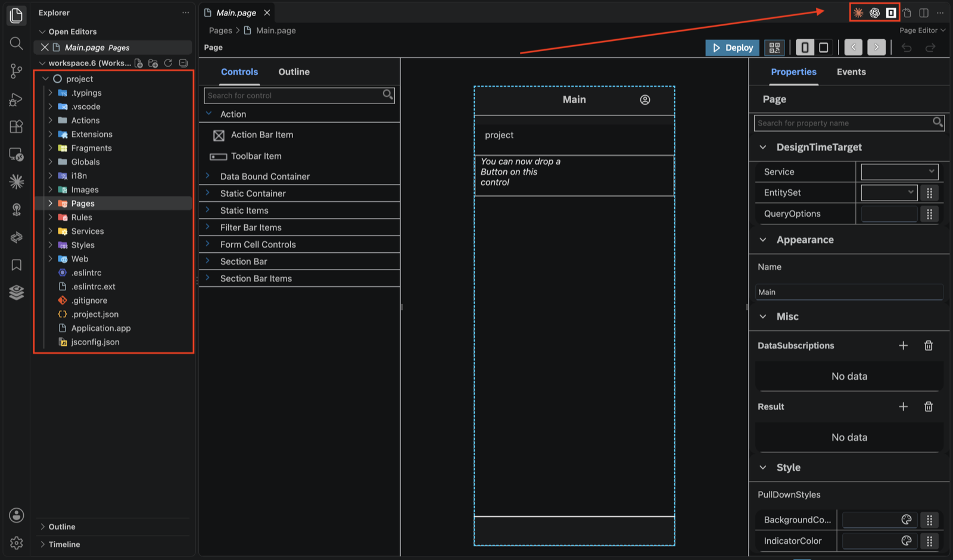Open the Page Editor dropdown
Viewport: 953px width, 560px height.
(x=922, y=30)
